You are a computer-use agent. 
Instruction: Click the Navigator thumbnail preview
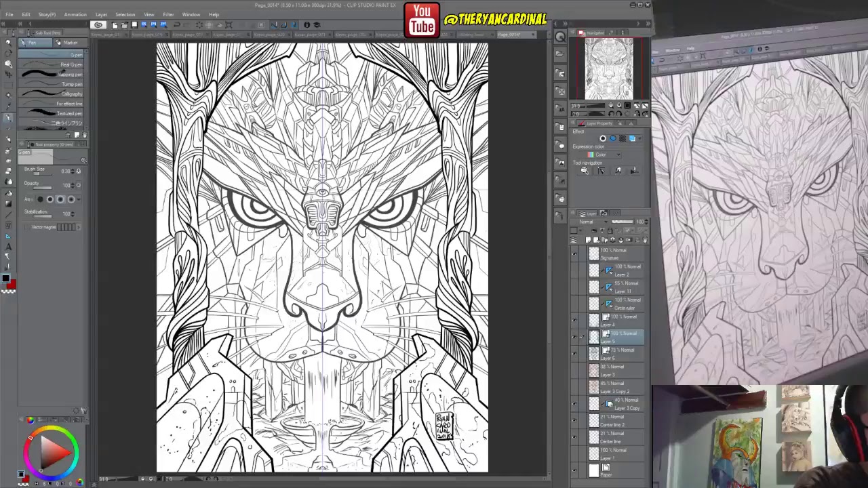(608, 68)
